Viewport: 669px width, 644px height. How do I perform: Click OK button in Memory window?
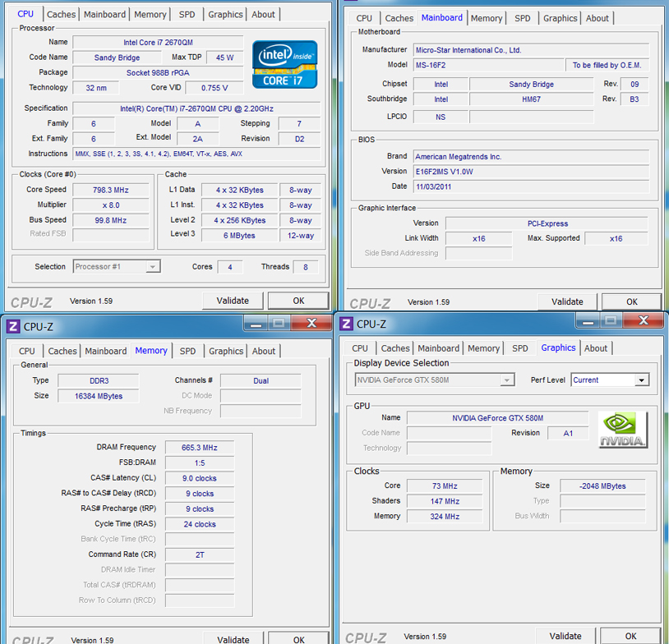coord(298,639)
